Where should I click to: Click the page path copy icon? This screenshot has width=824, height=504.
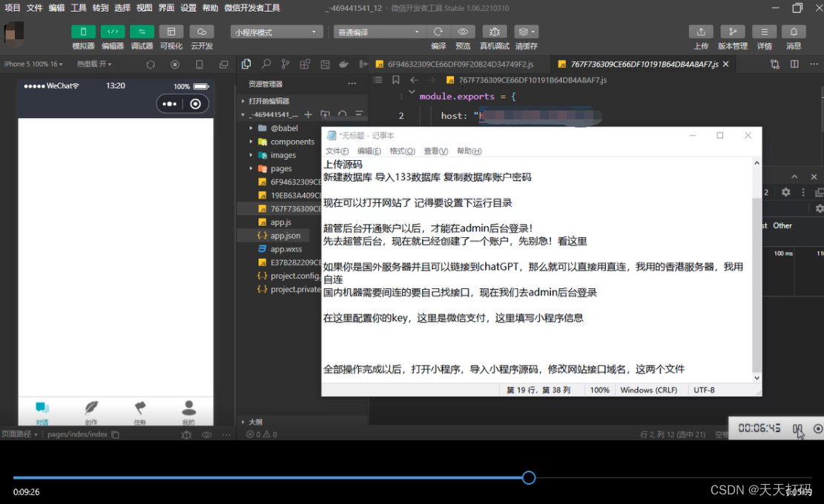tap(116, 434)
